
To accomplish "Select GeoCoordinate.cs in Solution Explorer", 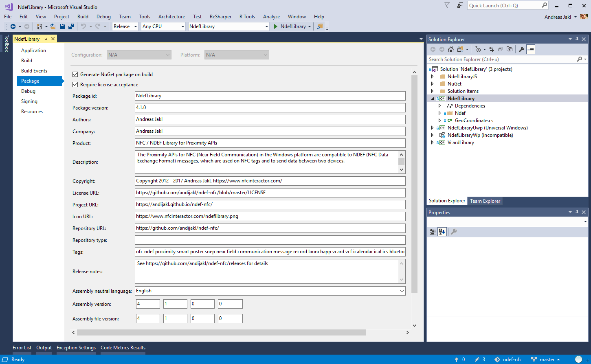I will (474, 121).
